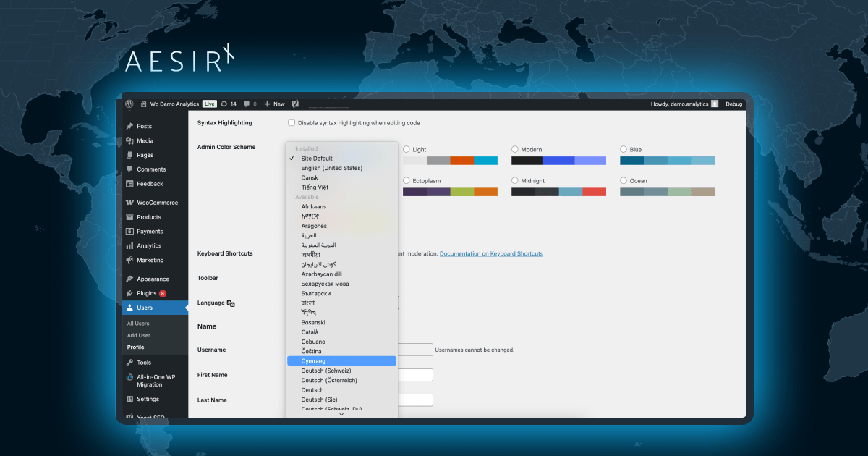Click the Users person icon in sidebar
The height and width of the screenshot is (456, 868).
tap(129, 308)
